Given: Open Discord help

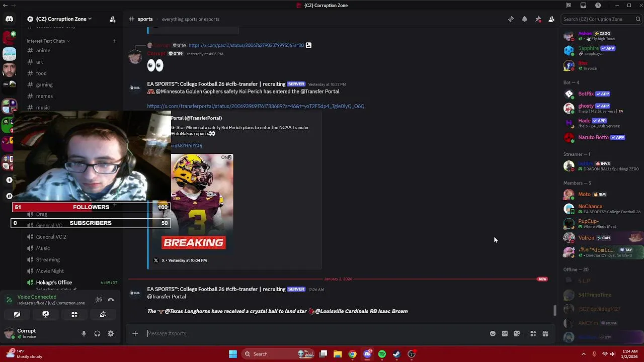Looking at the screenshot, I should (x=598, y=6).
